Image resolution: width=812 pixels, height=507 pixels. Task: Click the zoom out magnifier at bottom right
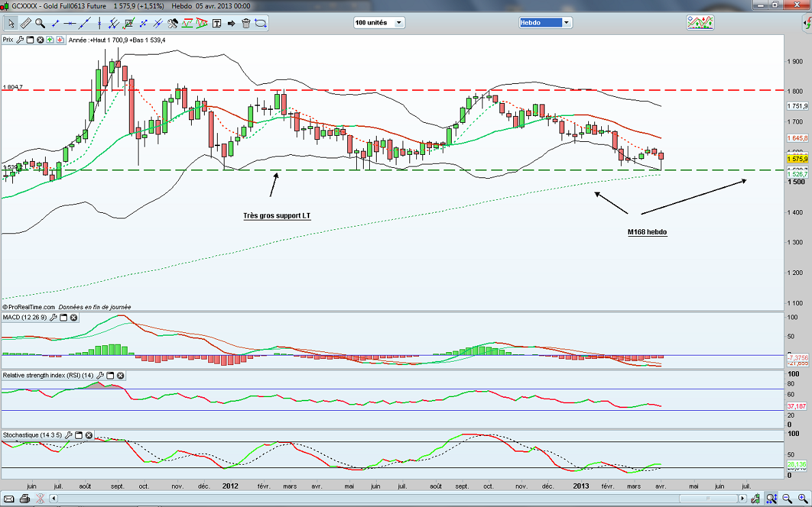[x=785, y=498]
